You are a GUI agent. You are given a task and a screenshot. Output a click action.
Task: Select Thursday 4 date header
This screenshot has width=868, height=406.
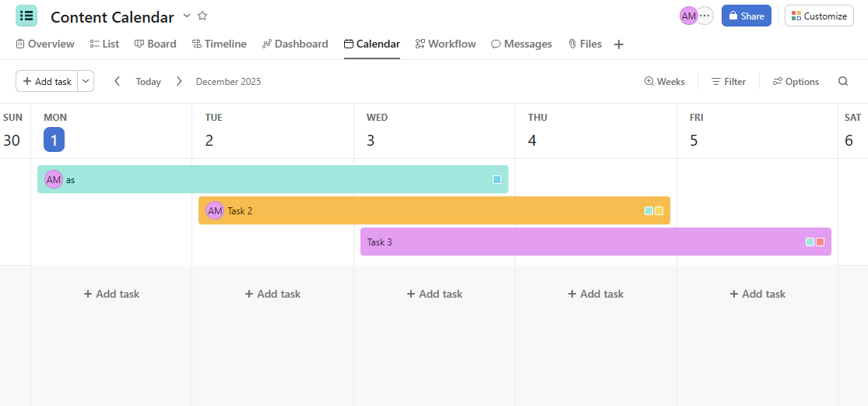point(532,140)
